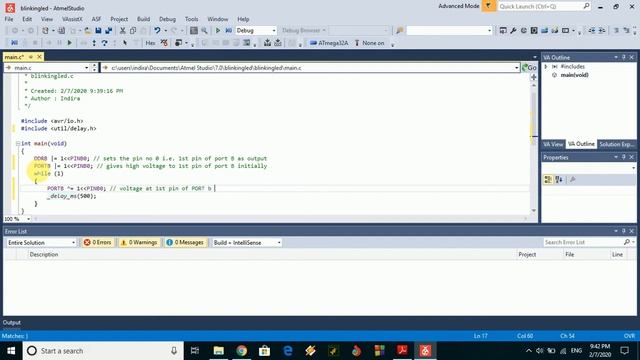
Task: Click the Find in Files magnifier icon
Action: click(204, 31)
